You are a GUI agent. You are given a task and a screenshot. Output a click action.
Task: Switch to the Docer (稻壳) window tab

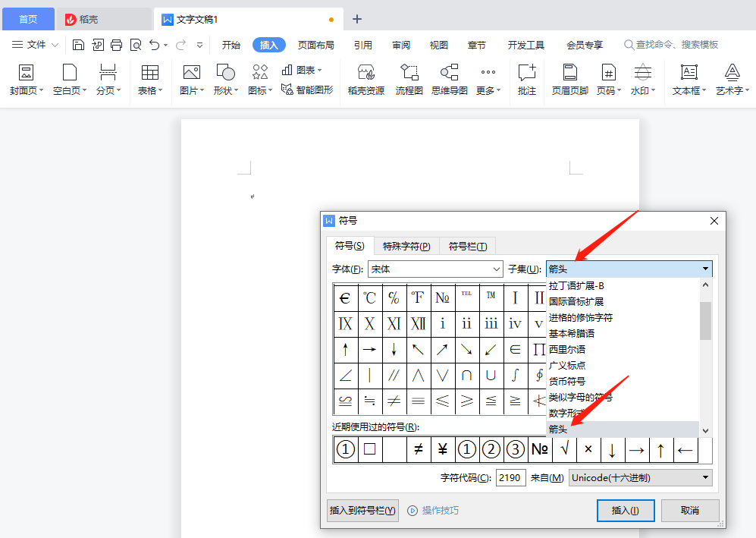104,19
